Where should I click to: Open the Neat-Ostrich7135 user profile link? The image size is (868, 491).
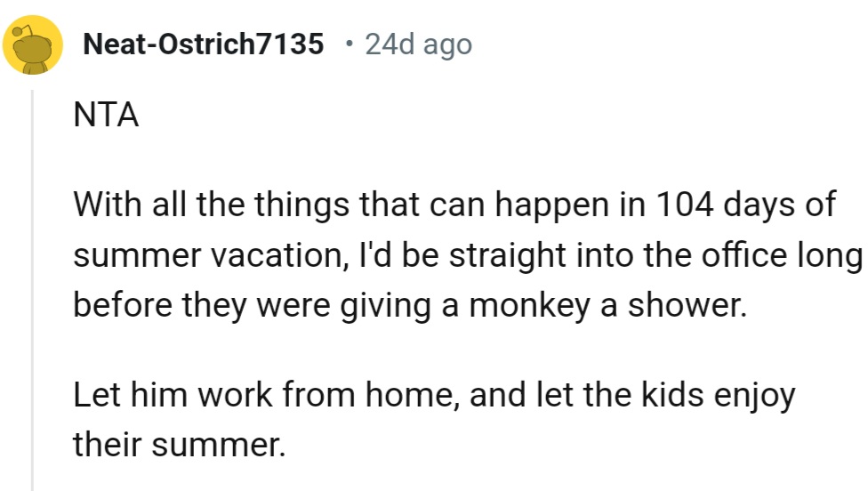[x=203, y=44]
